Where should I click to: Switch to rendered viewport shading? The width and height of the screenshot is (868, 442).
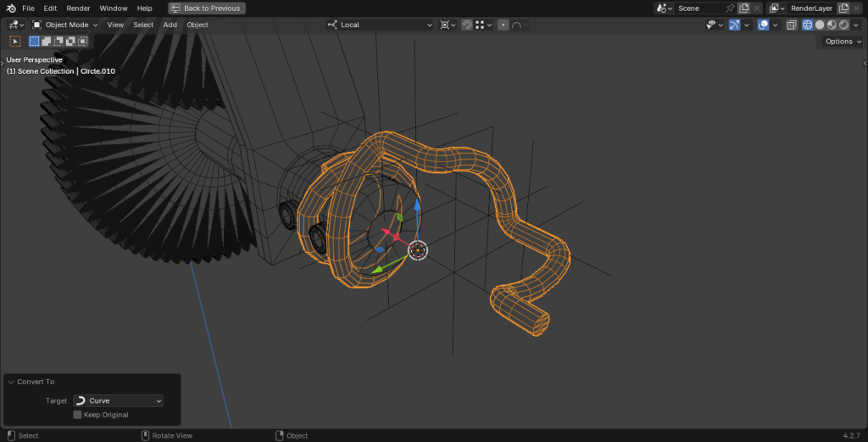click(843, 25)
